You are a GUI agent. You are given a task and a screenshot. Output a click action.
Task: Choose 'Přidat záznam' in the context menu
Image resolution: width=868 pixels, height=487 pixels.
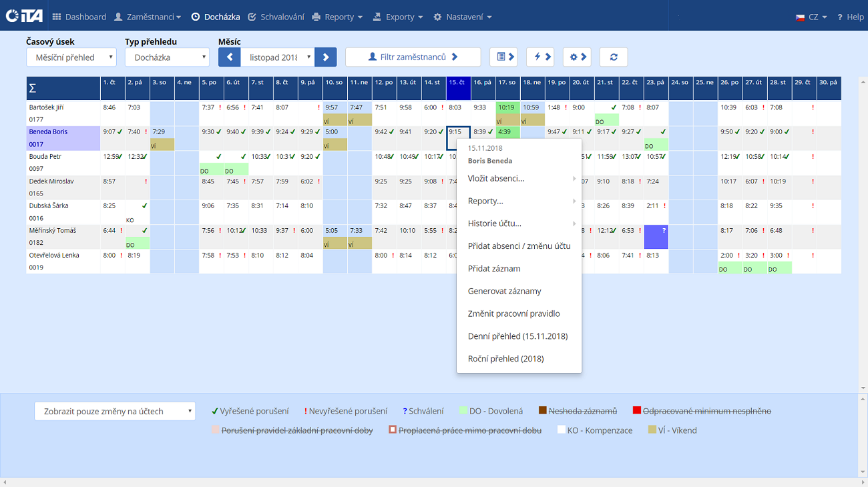click(494, 269)
